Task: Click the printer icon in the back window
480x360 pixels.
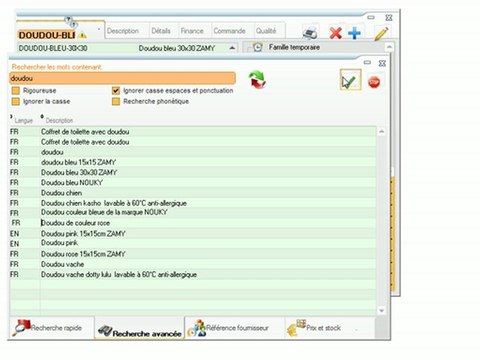Action: point(310,33)
